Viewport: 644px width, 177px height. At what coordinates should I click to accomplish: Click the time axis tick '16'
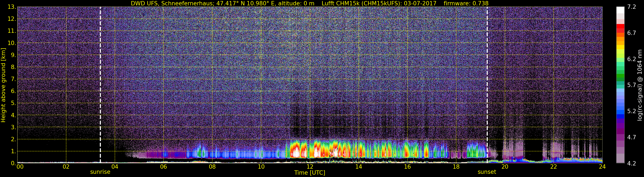point(407,166)
